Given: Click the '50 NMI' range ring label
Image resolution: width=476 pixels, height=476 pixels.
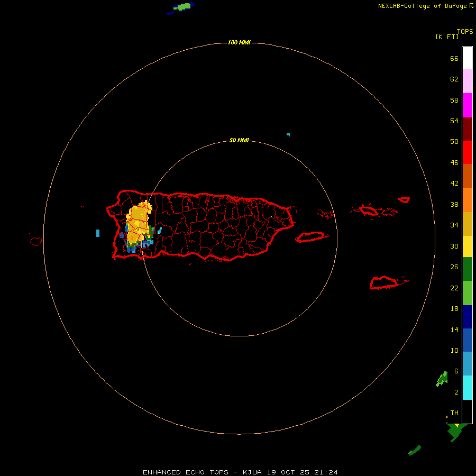Looking at the screenshot, I should click(239, 140).
